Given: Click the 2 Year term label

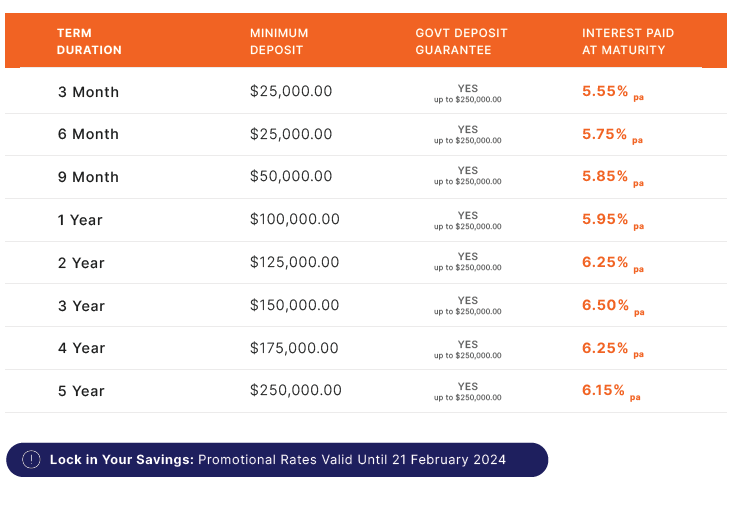Looking at the screenshot, I should (x=81, y=263).
